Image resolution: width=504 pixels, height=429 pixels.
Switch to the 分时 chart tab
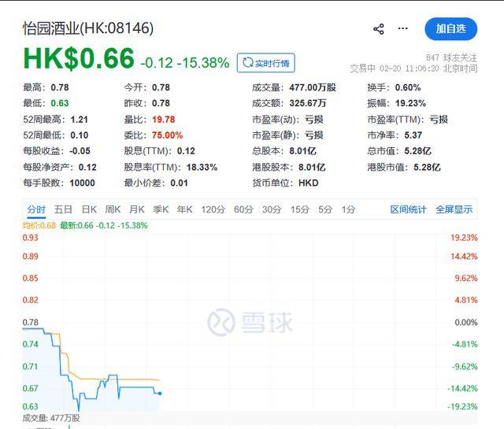click(x=36, y=209)
